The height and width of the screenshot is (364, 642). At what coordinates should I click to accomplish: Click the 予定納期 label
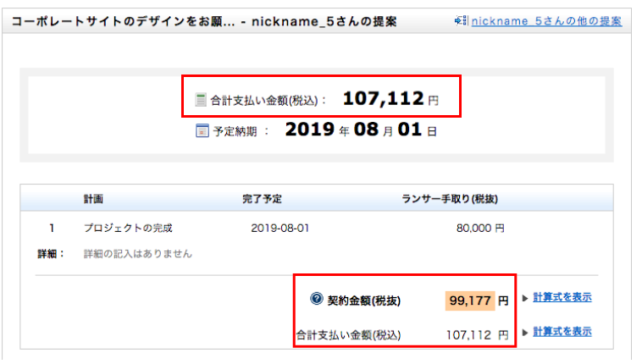(235, 131)
